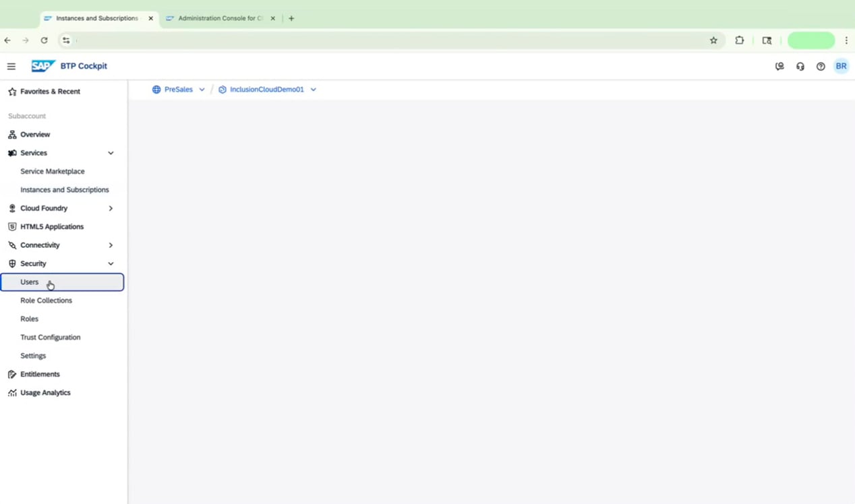Viewport: 855px width, 504px height.
Task: Open the PreSales breadcrumb dropdown arrow
Action: [x=202, y=90]
